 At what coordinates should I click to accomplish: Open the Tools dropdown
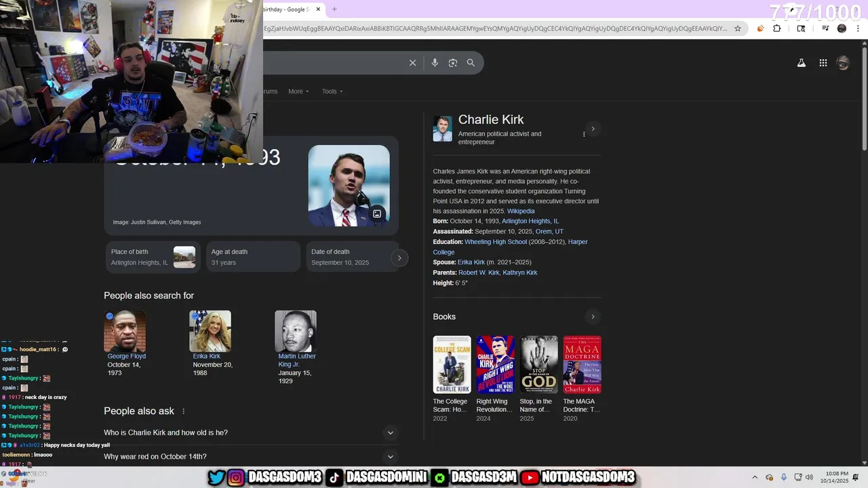(x=332, y=91)
